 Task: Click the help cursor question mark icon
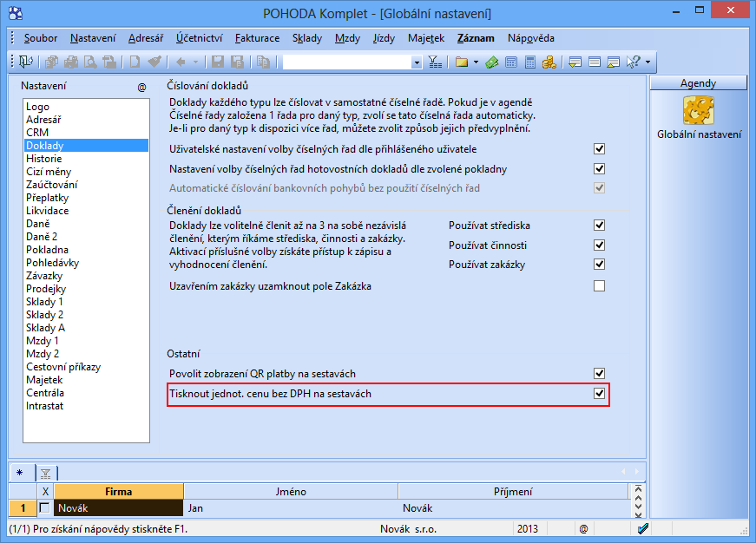pos(634,62)
